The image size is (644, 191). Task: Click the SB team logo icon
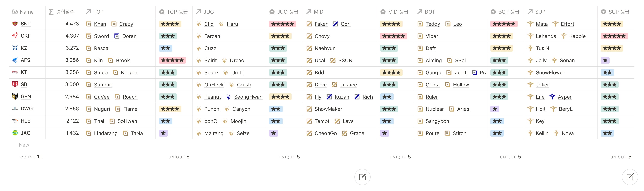tap(15, 84)
